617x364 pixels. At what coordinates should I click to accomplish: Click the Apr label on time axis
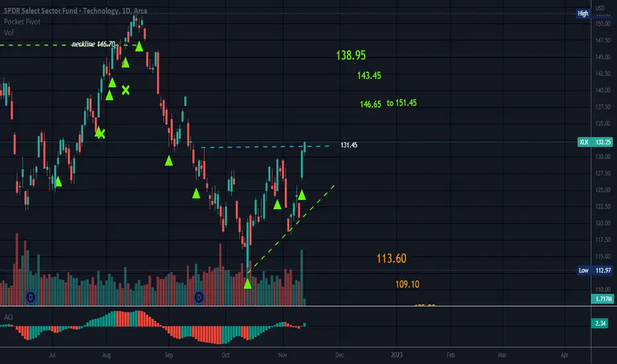(x=565, y=355)
